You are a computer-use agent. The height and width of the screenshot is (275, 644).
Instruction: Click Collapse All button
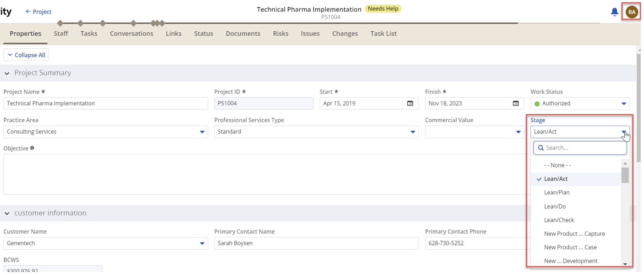click(x=26, y=55)
